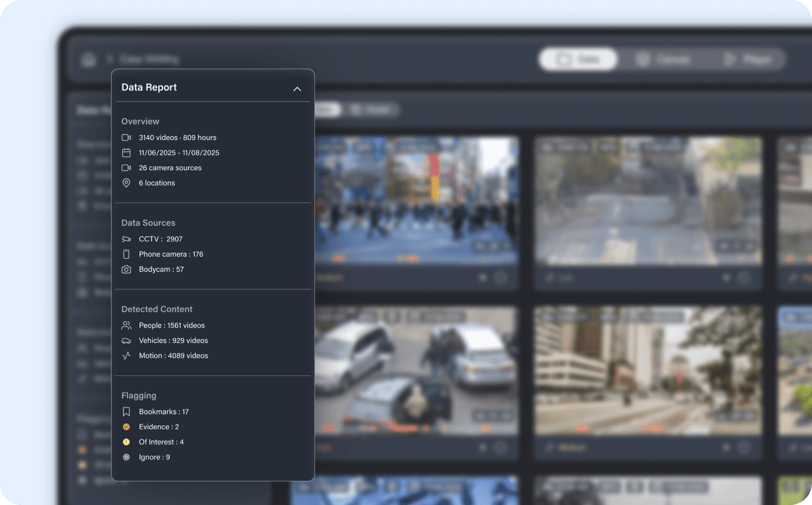812x505 pixels.
Task: Click the 'Motion : 4089 videos' entry
Action: [174, 356]
